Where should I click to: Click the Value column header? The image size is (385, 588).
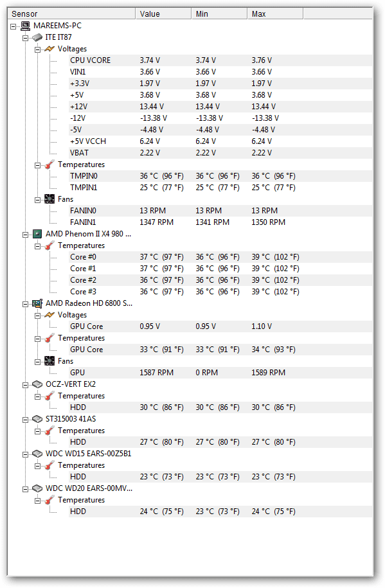tap(163, 14)
